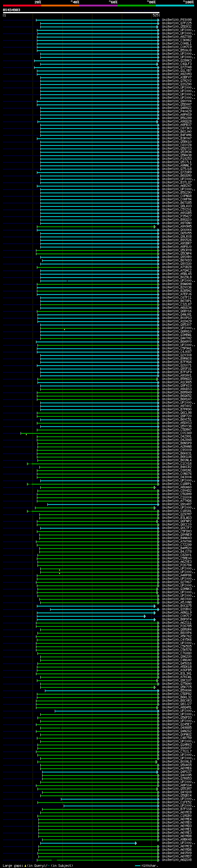Screen dimensions: 197x868
Task: Click the red 20% identity legend segment
Action: (x=22, y=6)
